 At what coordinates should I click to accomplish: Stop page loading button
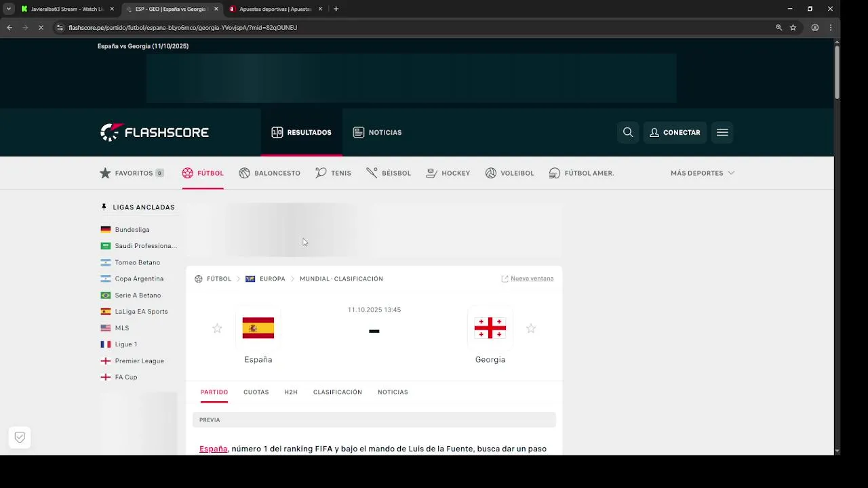[41, 28]
